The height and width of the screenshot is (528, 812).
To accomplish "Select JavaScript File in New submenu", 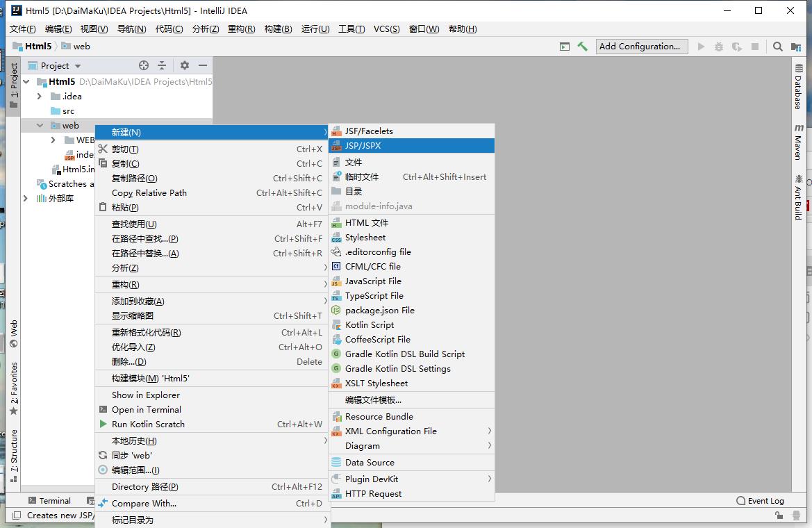I will [412, 281].
